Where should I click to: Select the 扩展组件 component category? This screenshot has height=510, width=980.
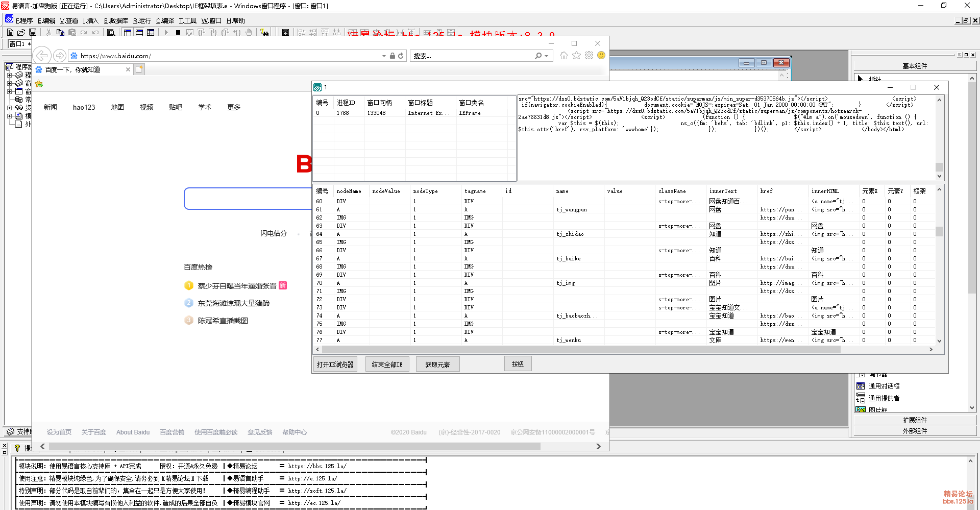pos(915,420)
